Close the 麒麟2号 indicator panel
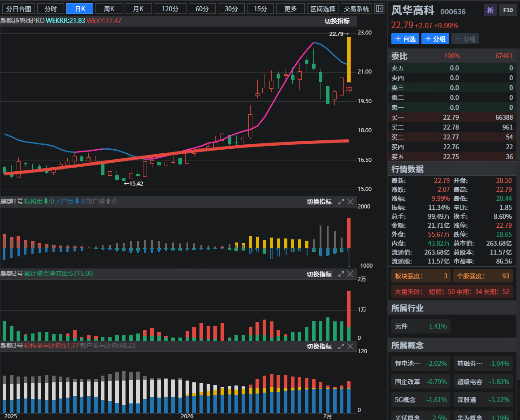 pos(351,274)
